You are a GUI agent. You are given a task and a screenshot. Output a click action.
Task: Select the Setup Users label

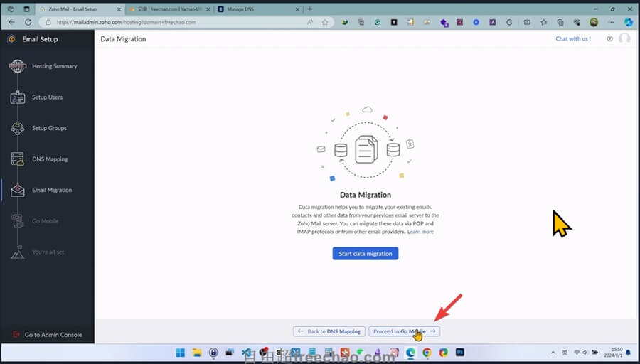(48, 97)
